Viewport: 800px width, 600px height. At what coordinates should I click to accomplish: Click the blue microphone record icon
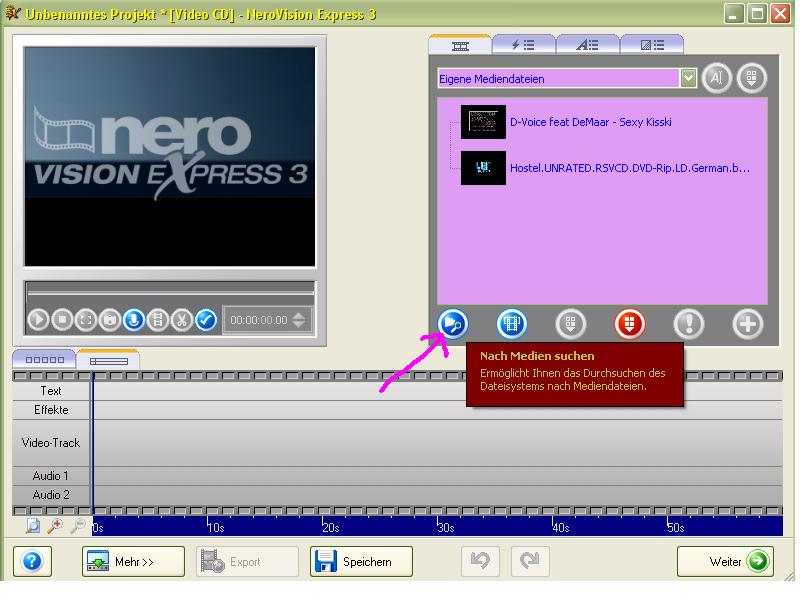(x=134, y=320)
